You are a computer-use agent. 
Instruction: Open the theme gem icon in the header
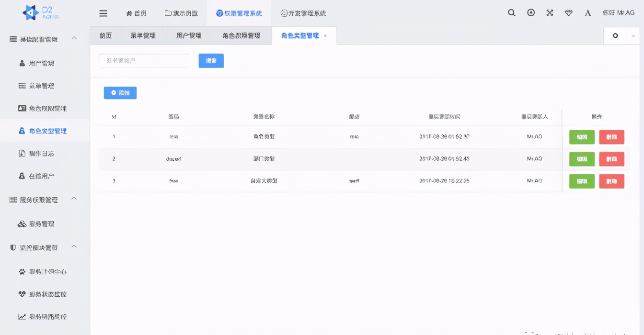point(568,13)
